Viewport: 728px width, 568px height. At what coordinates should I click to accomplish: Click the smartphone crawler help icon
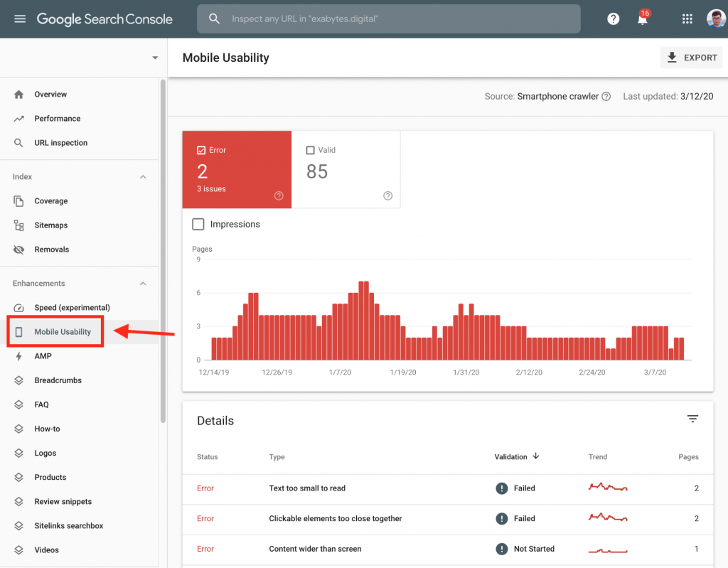tap(606, 97)
